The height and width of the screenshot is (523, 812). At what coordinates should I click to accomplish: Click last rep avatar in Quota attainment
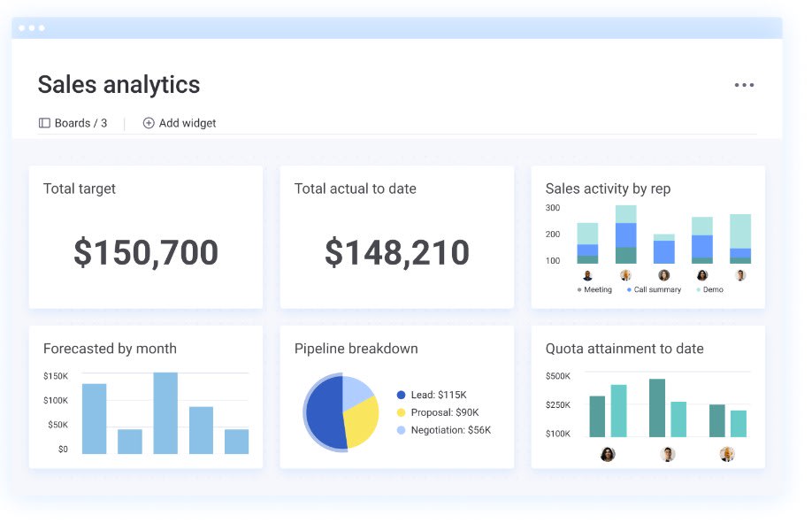[x=727, y=455]
